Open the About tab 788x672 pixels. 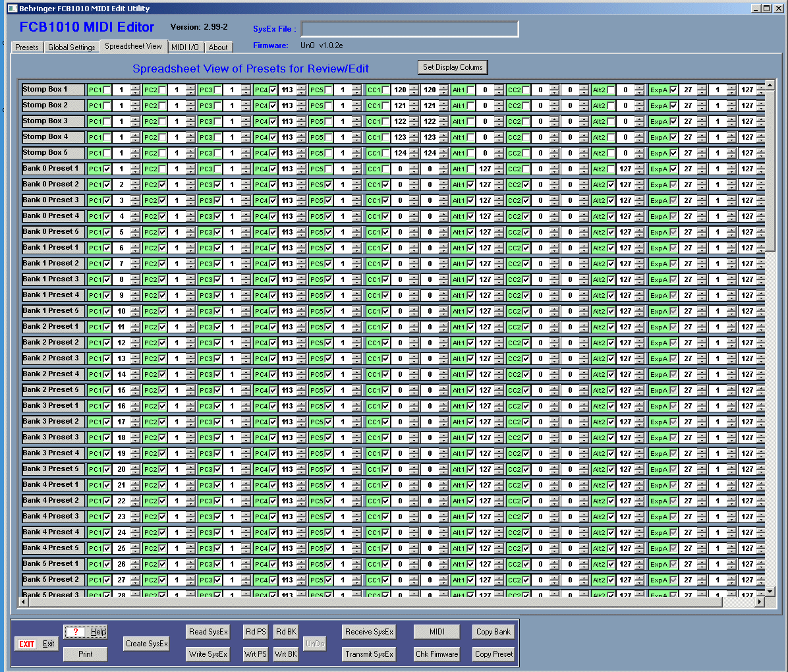pyautogui.click(x=218, y=47)
